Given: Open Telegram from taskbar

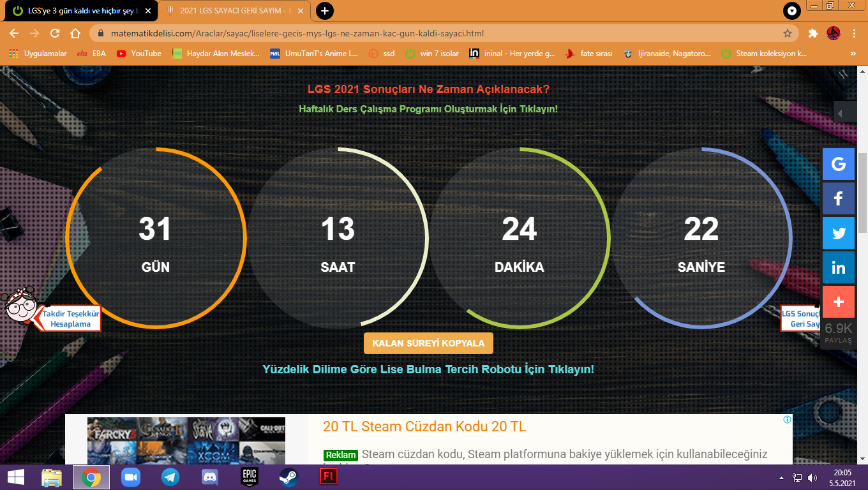Looking at the screenshot, I should tap(170, 477).
